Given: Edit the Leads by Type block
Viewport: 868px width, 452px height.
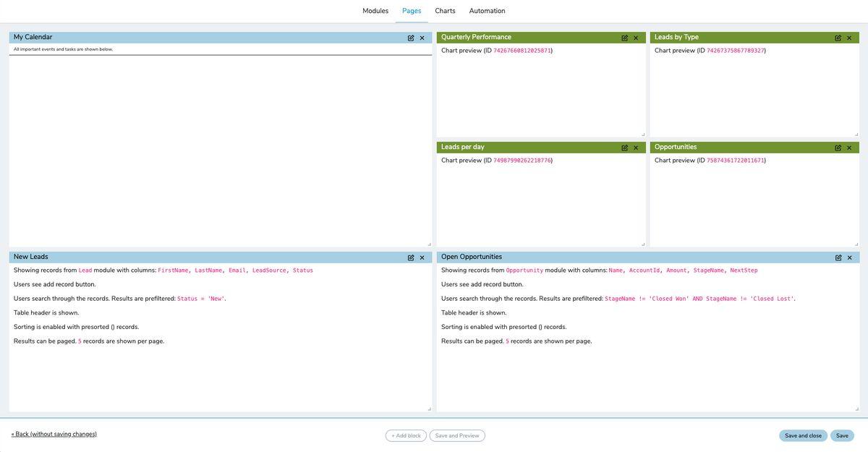Looking at the screenshot, I should [x=838, y=38].
